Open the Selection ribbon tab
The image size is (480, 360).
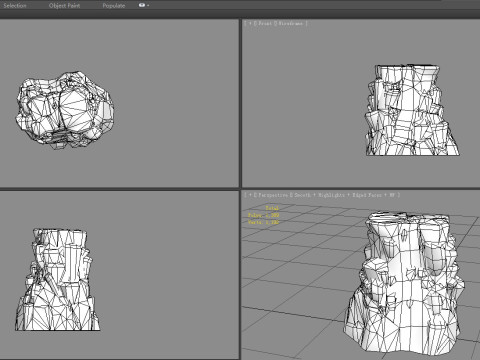tap(15, 6)
